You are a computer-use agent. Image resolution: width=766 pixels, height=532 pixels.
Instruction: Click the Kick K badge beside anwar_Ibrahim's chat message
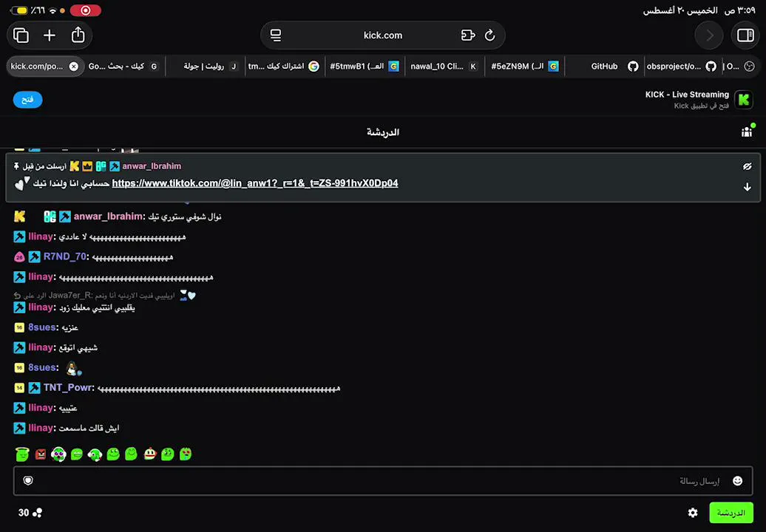click(x=19, y=216)
